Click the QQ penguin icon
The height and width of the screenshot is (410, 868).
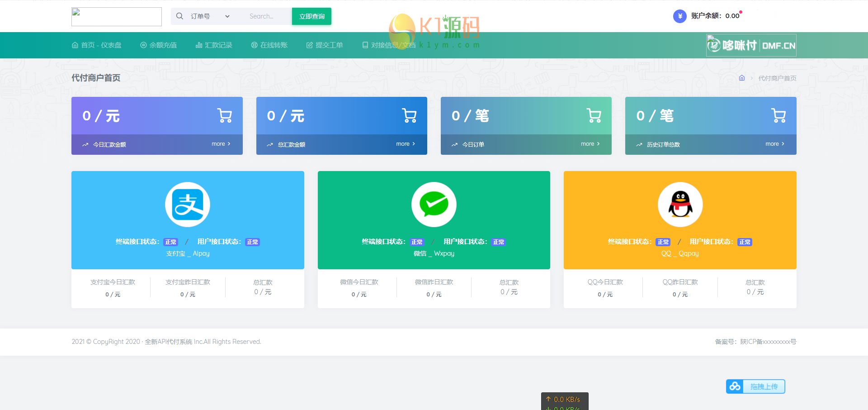[x=680, y=204]
